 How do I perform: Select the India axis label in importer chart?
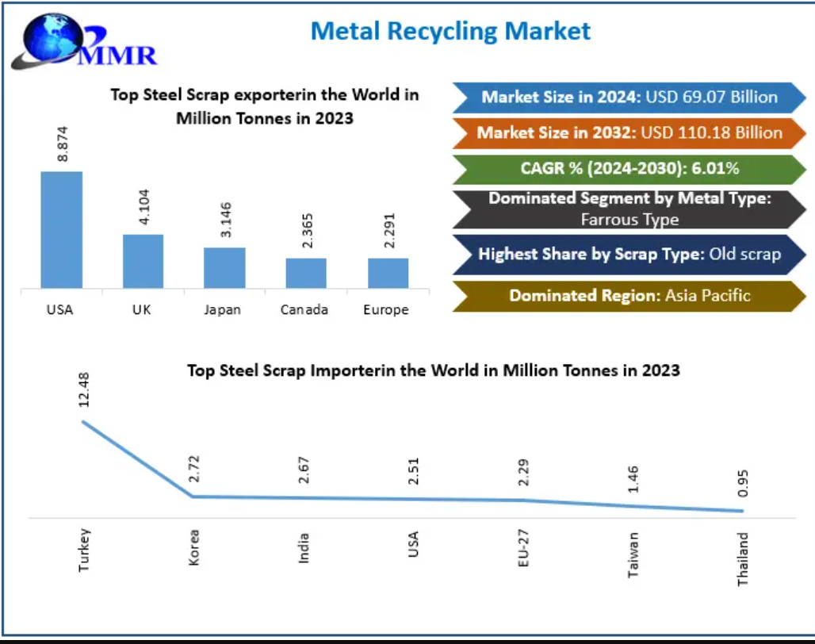tap(303, 547)
